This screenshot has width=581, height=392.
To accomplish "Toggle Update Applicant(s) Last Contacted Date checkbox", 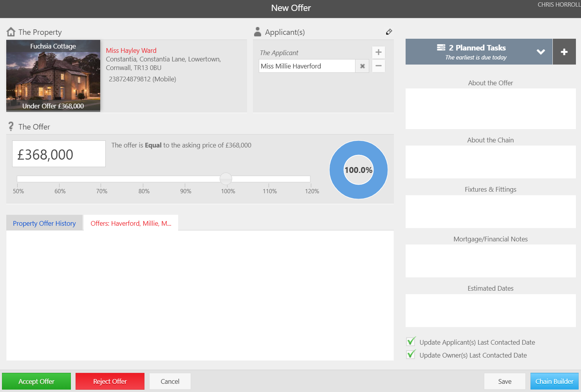I will (x=411, y=342).
